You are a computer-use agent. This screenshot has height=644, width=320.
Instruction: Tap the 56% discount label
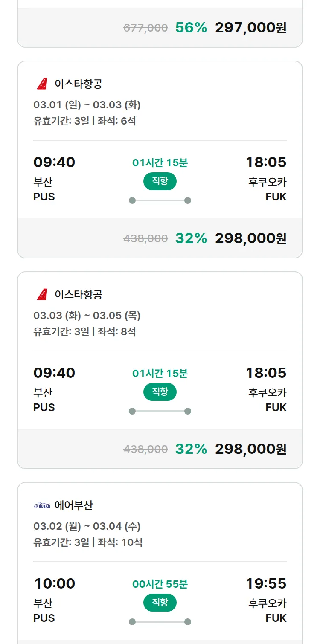click(x=191, y=28)
